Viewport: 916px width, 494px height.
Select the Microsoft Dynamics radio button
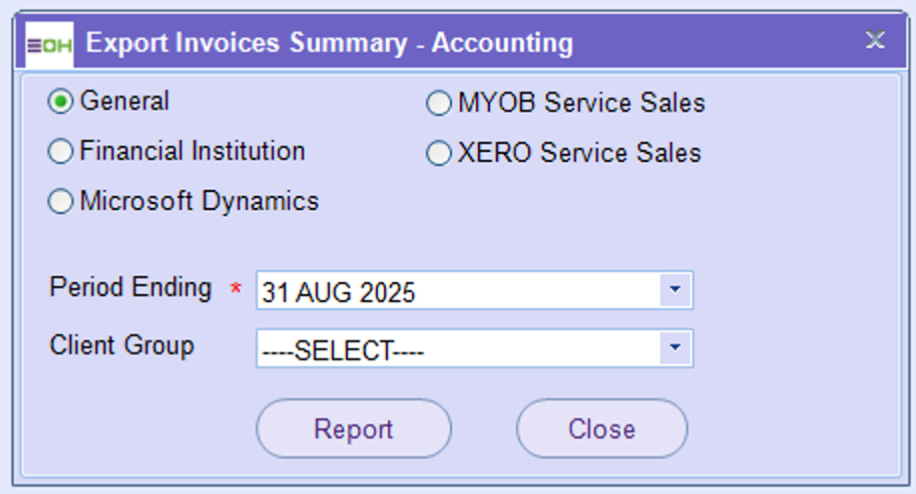62,202
